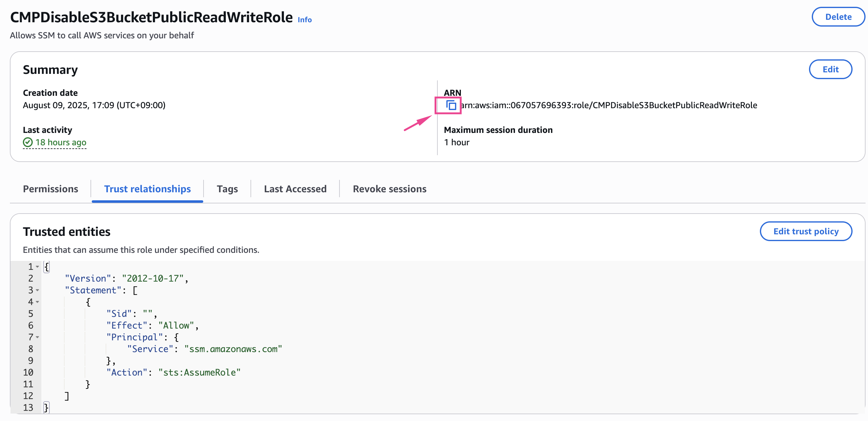Click the Edit trust policy button
The height and width of the screenshot is (421, 868).
coord(806,231)
